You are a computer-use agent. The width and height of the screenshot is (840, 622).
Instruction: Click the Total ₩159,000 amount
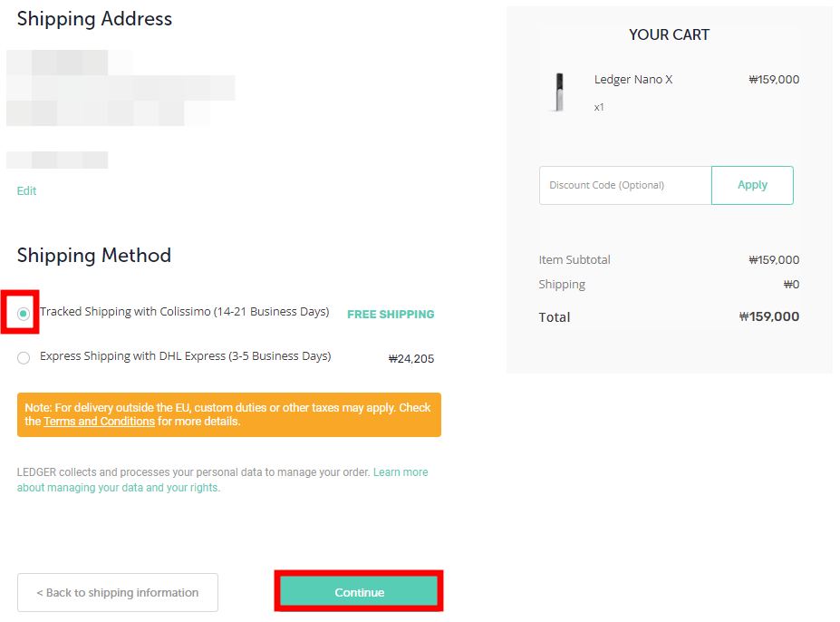pos(768,316)
